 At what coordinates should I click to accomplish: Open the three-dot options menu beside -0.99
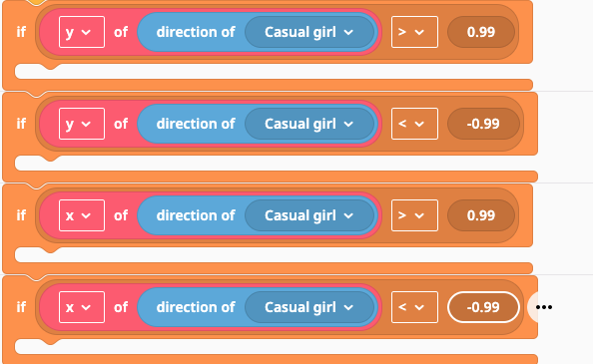[x=544, y=307]
